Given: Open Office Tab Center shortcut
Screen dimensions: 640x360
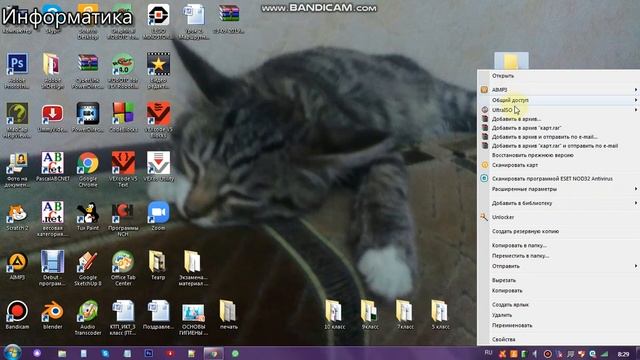Looking at the screenshot, I should coord(123,268).
